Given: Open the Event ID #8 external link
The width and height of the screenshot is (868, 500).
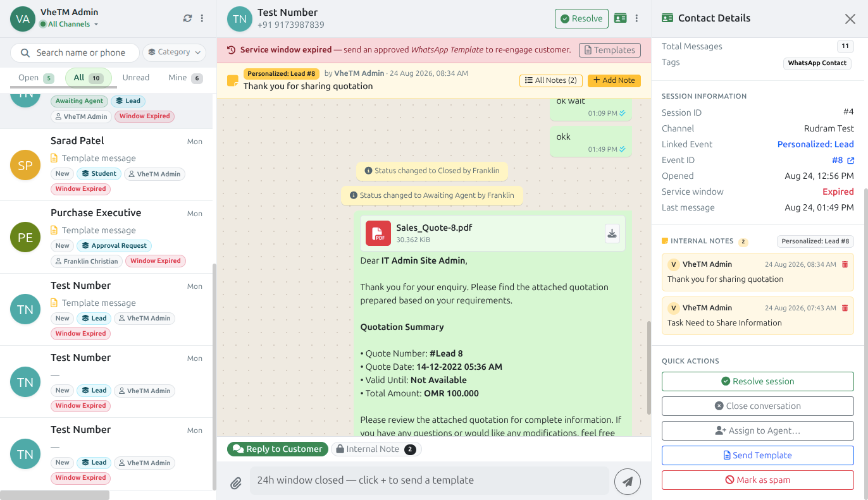Looking at the screenshot, I should (x=851, y=161).
